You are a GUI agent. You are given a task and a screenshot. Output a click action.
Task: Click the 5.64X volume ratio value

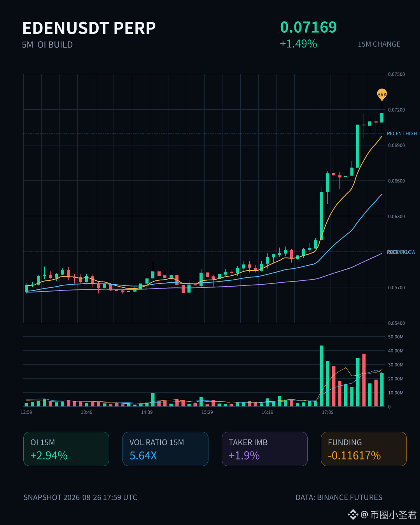pos(143,455)
